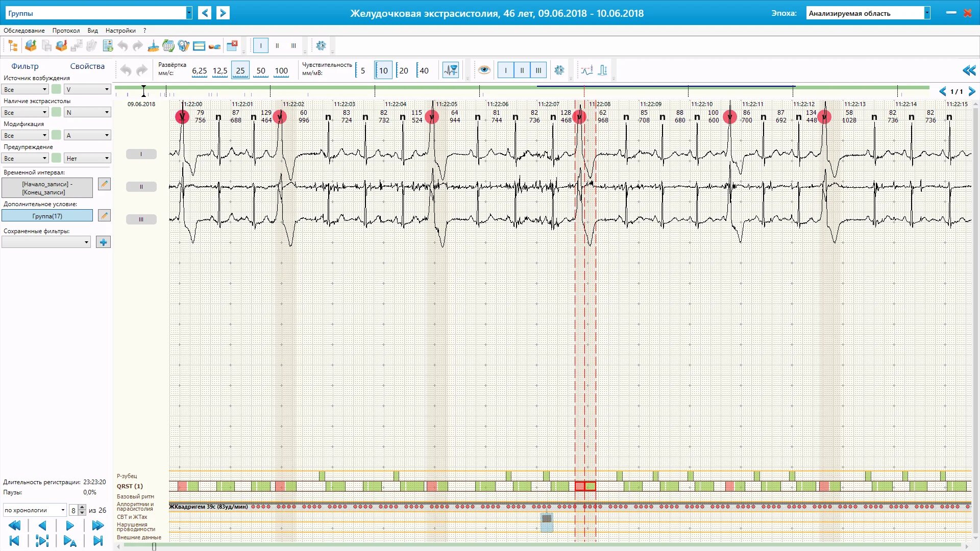Screen dimensions: 980x551
Task: Open the excitation source Все dropdown
Action: coord(25,89)
